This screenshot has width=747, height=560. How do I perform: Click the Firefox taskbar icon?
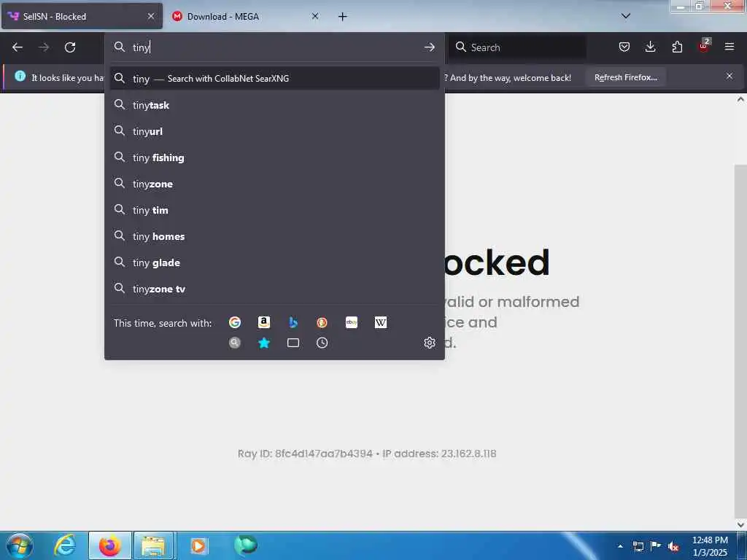pos(109,545)
